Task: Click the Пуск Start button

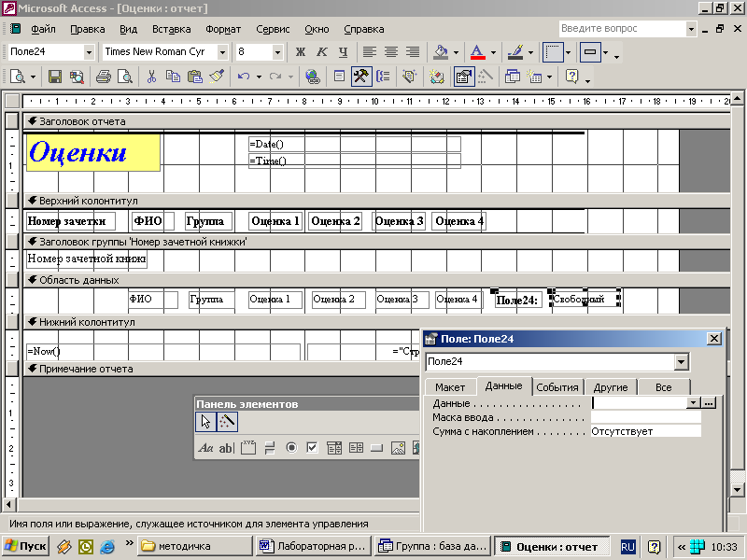Action: coord(26,546)
